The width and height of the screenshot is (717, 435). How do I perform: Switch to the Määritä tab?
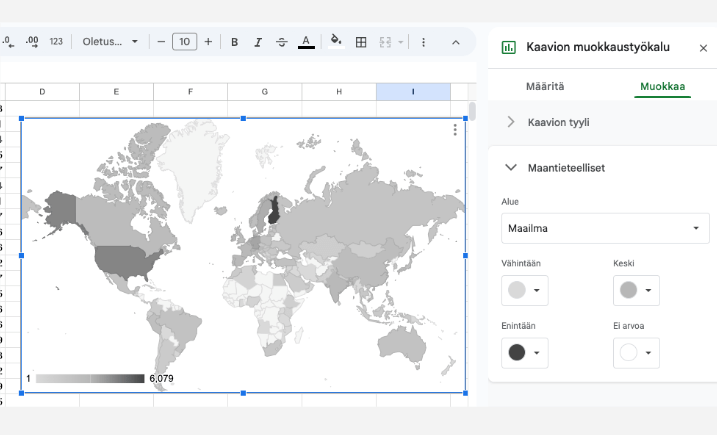[x=545, y=87]
